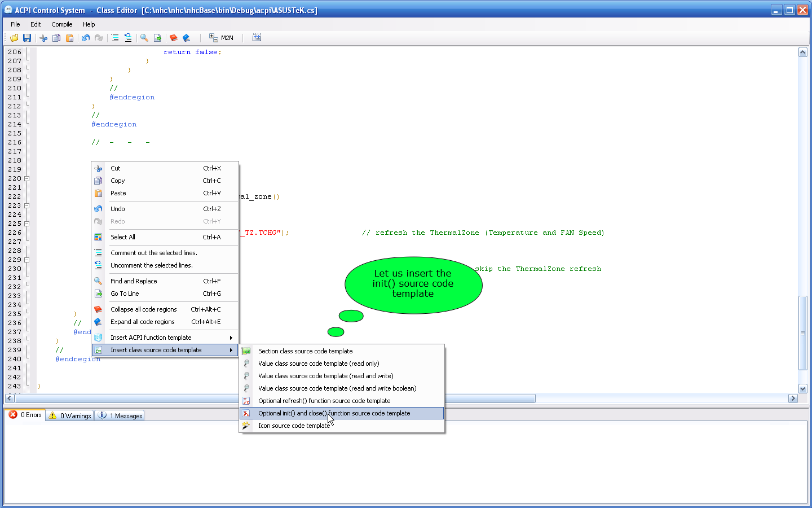This screenshot has height=508, width=812.
Task: Save the file with the floppy disk icon
Action: tap(27, 38)
